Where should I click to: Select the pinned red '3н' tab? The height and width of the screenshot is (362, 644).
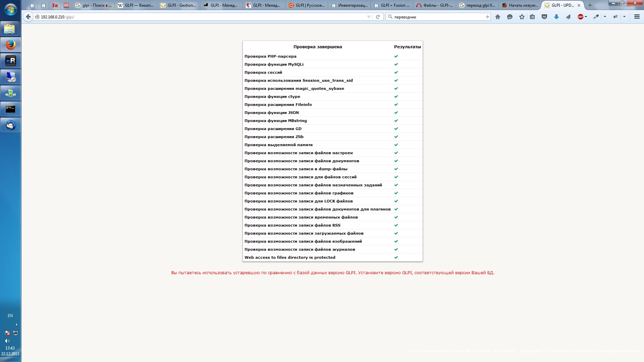(x=55, y=5)
